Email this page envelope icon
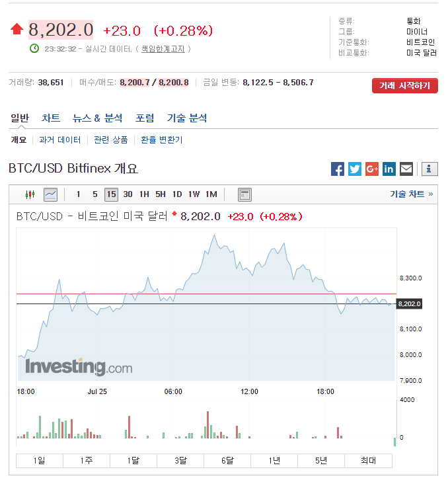This screenshot has height=484, width=448. pos(406,169)
